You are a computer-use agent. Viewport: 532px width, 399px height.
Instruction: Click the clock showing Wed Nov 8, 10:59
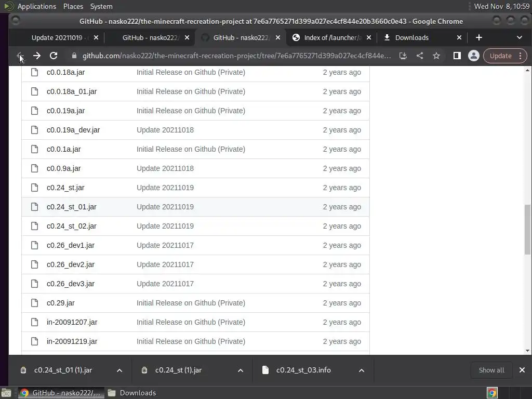501,6
